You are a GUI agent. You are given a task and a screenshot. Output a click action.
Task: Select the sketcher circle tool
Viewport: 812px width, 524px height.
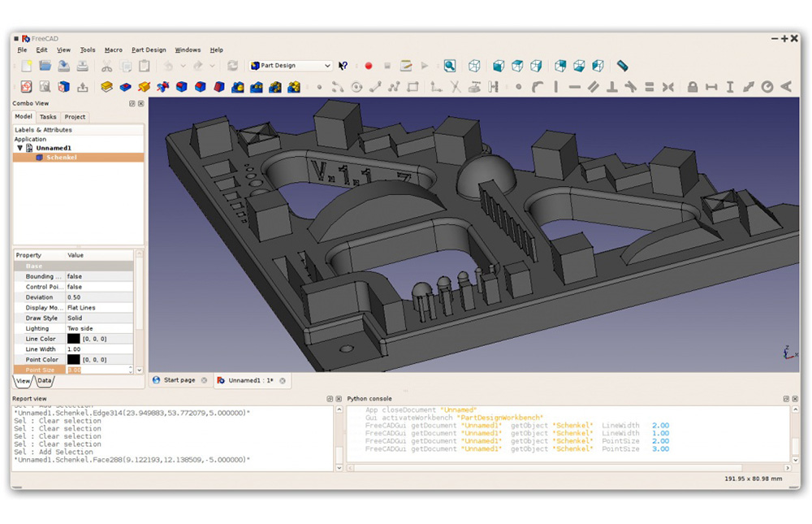point(356,87)
